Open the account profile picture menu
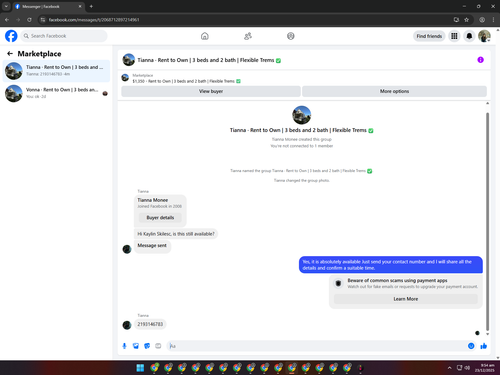500x375 pixels. pos(484,36)
